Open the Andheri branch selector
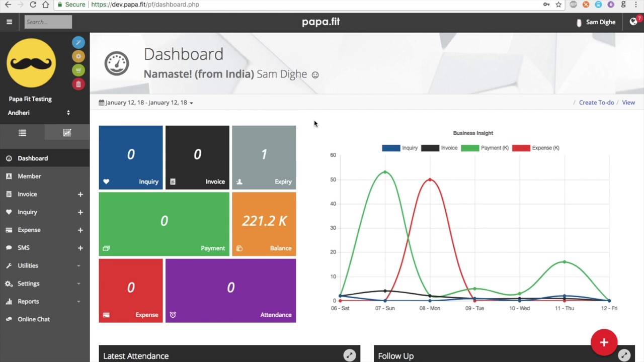This screenshot has height=362, width=644. [39, 113]
